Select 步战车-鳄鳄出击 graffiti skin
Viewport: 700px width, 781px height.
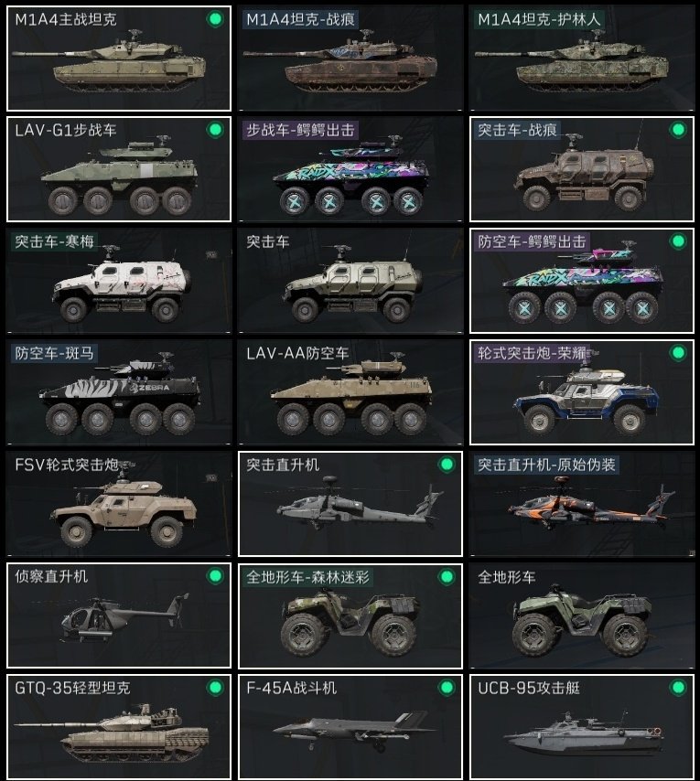350,169
